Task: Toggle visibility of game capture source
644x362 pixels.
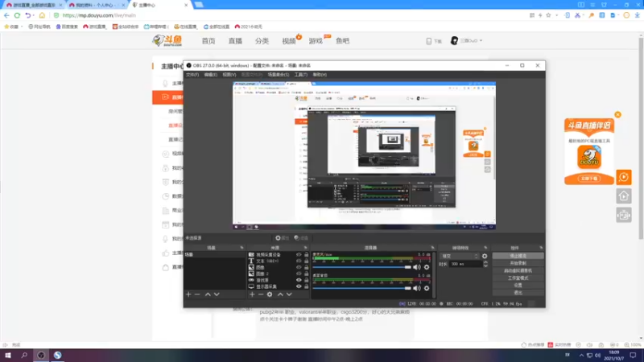Action: pos(299,280)
